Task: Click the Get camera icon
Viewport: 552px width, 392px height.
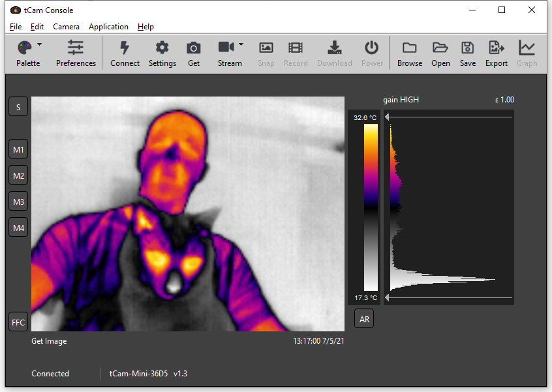Action: pyautogui.click(x=194, y=48)
